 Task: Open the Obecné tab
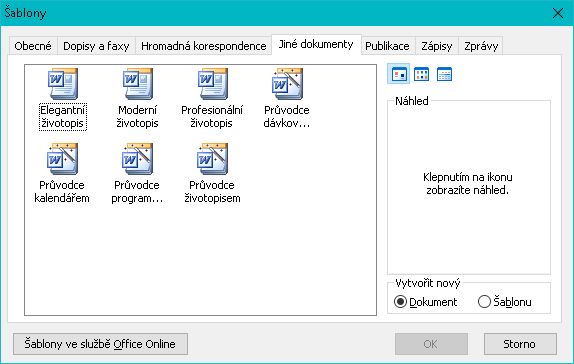33,46
